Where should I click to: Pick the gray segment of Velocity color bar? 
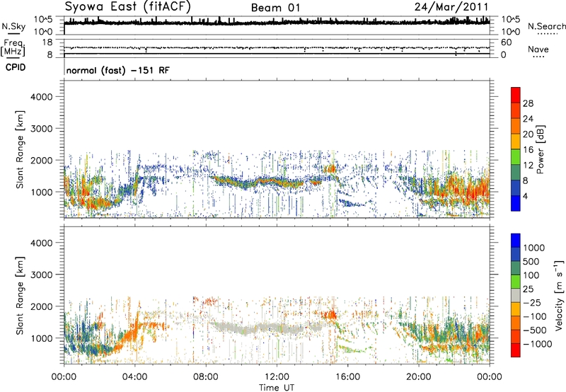coord(516,295)
